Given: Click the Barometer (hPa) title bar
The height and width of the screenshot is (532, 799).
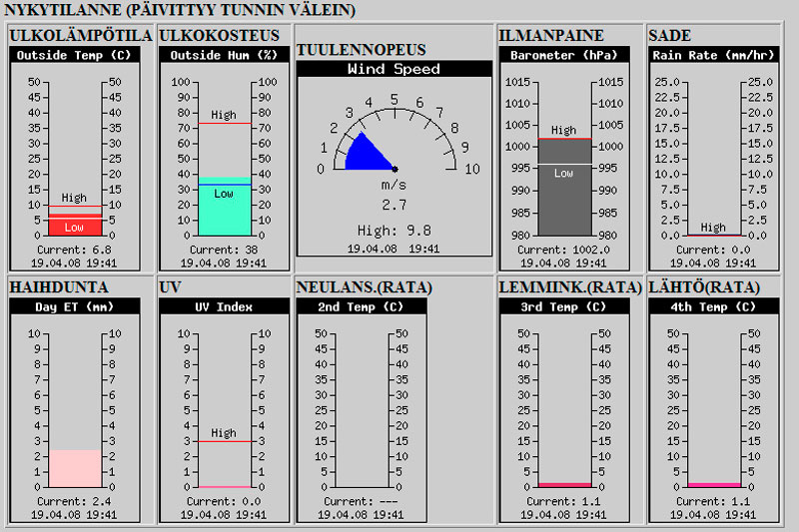Looking at the screenshot, I should click(x=564, y=55).
